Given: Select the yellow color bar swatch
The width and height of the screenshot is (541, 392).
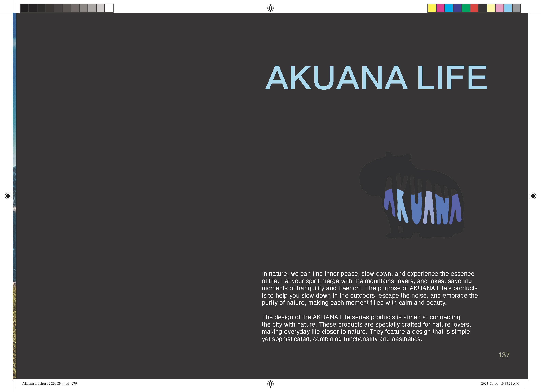Looking at the screenshot, I should (x=432, y=8).
